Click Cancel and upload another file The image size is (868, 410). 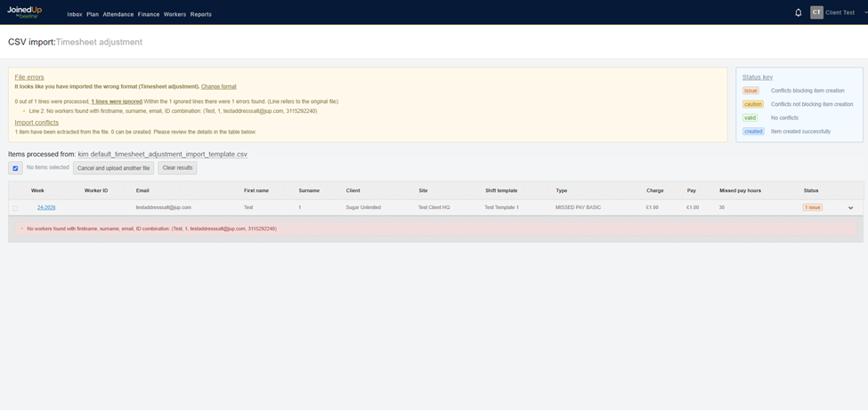pyautogui.click(x=113, y=168)
